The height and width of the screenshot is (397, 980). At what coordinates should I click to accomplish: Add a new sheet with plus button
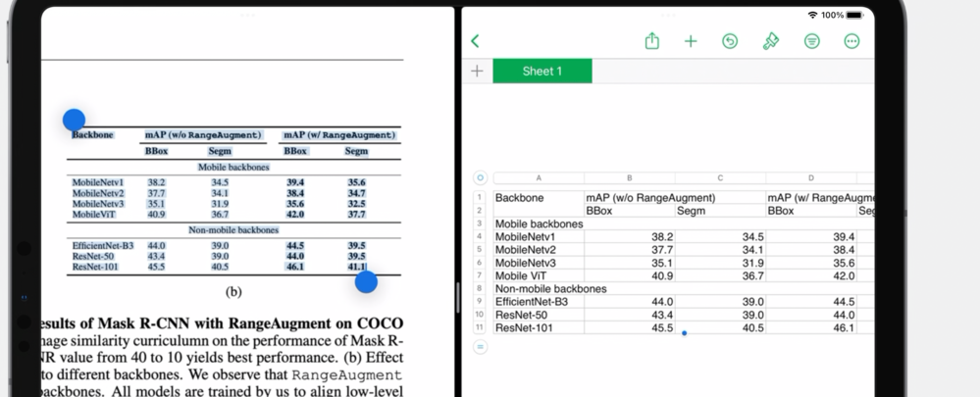[x=477, y=71]
